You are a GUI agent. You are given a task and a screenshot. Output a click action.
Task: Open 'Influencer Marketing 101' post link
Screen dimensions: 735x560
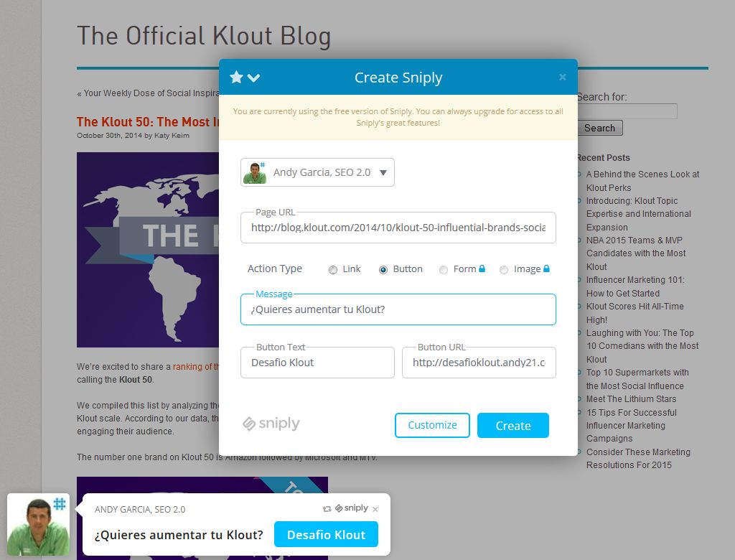(635, 286)
